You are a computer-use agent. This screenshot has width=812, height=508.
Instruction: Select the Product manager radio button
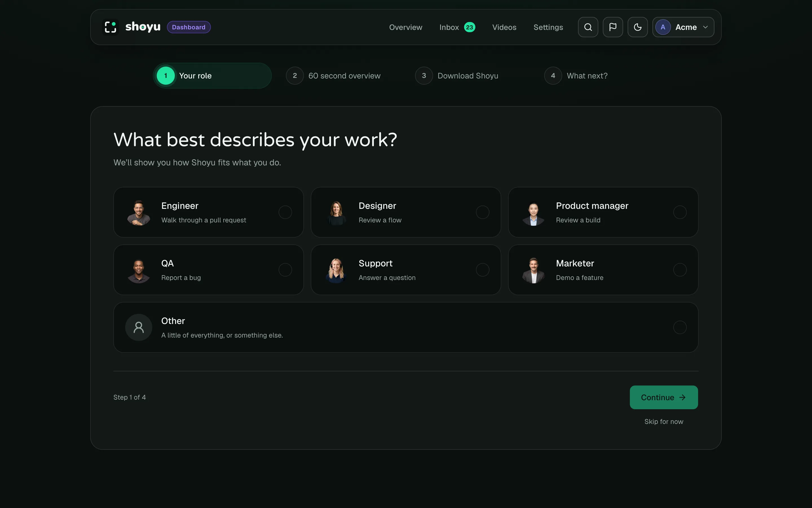tap(680, 212)
